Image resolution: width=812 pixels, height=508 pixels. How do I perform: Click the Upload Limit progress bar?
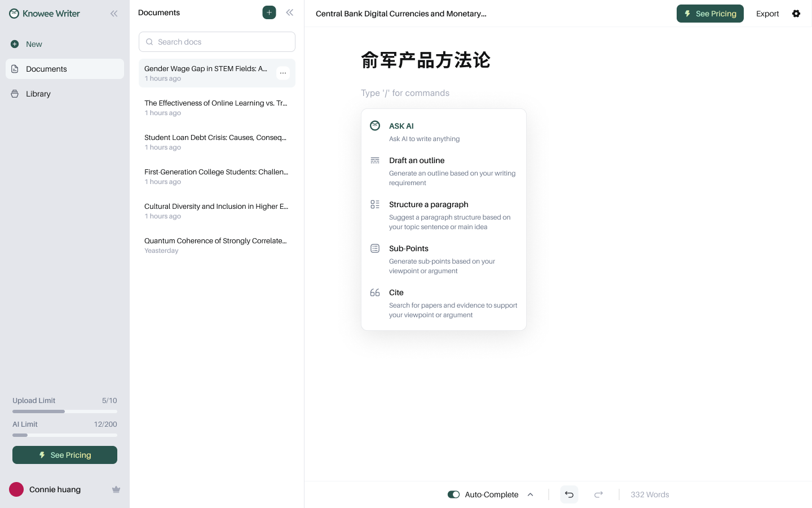tap(65, 411)
